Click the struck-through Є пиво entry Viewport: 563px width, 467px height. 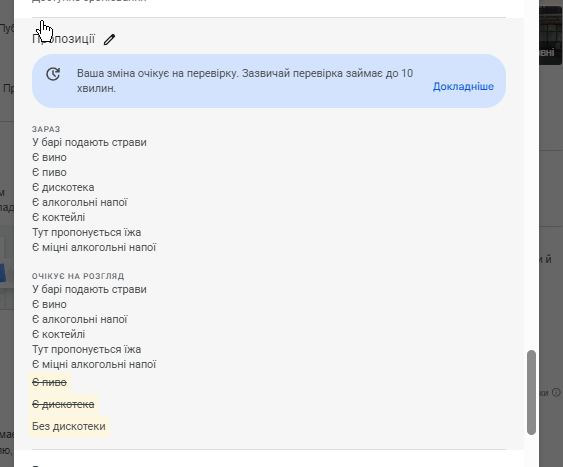50,382
